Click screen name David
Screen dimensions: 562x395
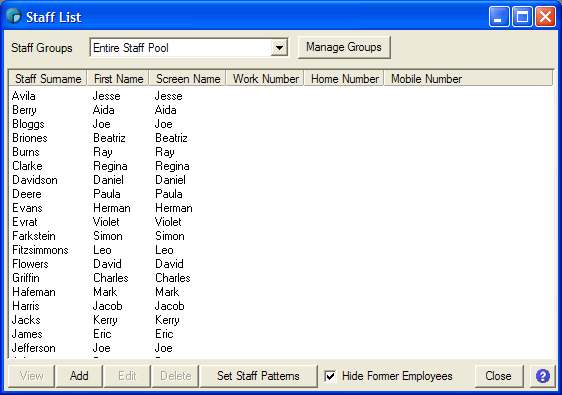click(169, 264)
